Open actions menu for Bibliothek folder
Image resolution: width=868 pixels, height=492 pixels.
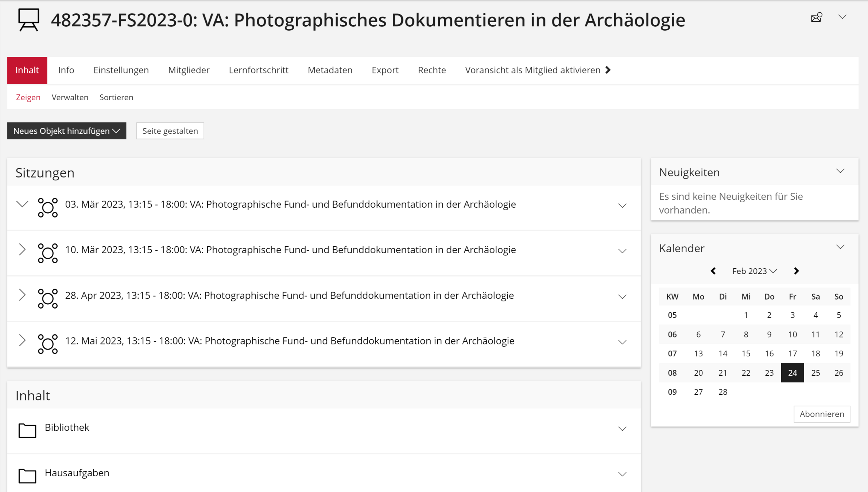click(x=622, y=429)
